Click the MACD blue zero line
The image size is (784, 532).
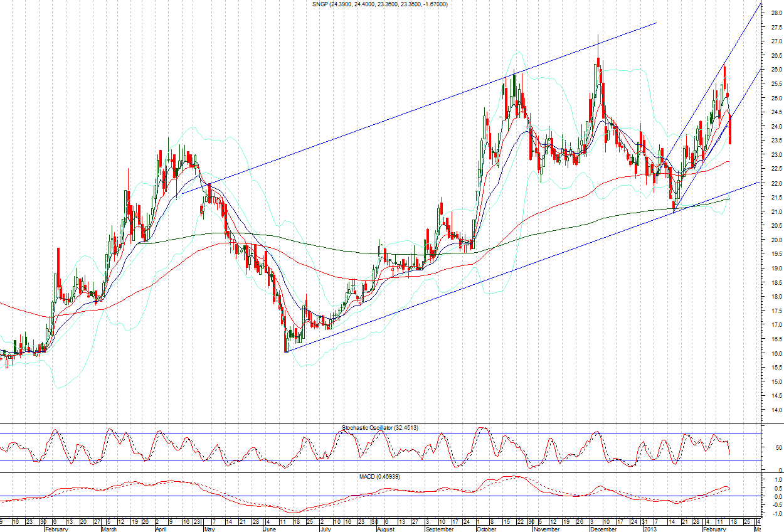[x=376, y=496]
